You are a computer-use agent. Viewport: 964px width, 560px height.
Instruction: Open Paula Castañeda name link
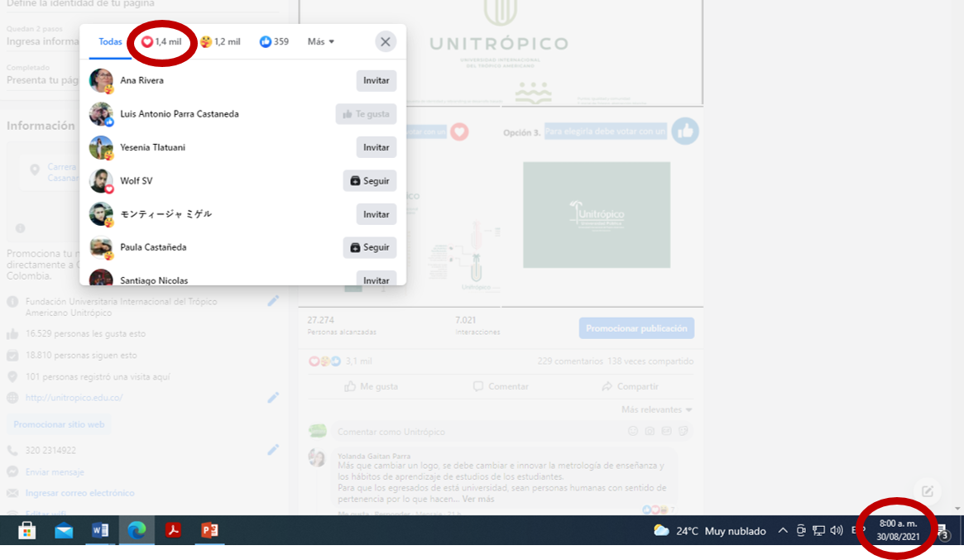coord(153,247)
